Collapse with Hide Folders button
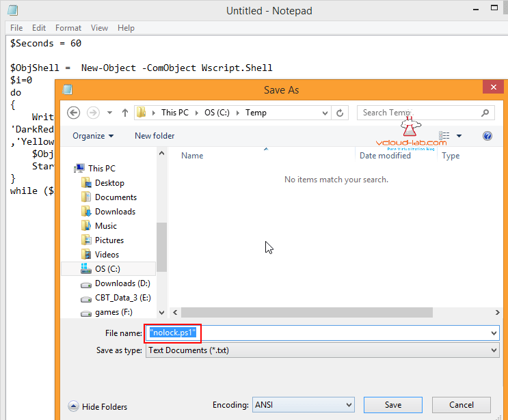This screenshot has height=420, width=508. 98,406
